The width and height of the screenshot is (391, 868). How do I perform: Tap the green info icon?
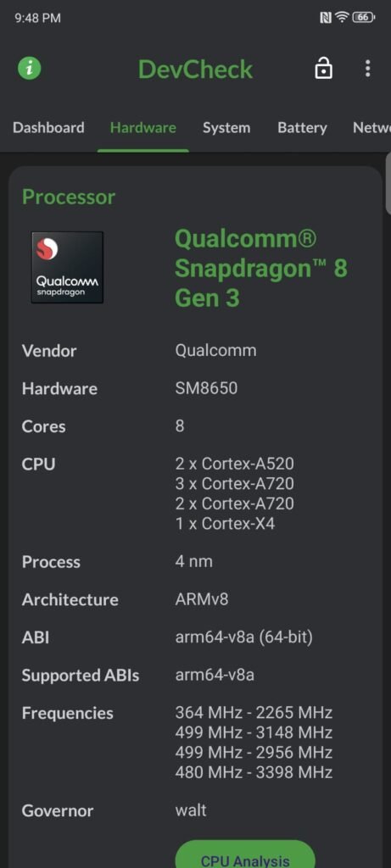pyautogui.click(x=30, y=69)
